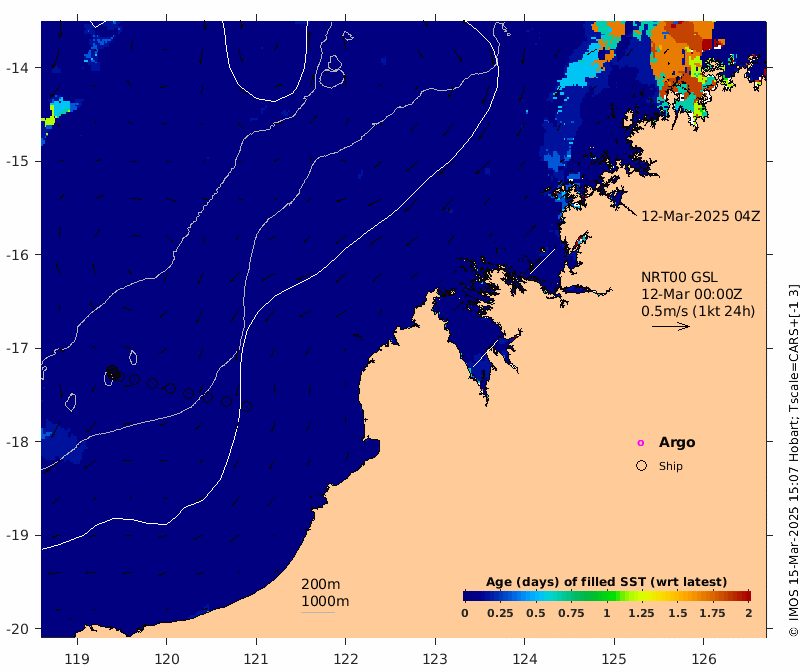
Task: Click the NRT00 GSL label
Action: point(679,277)
